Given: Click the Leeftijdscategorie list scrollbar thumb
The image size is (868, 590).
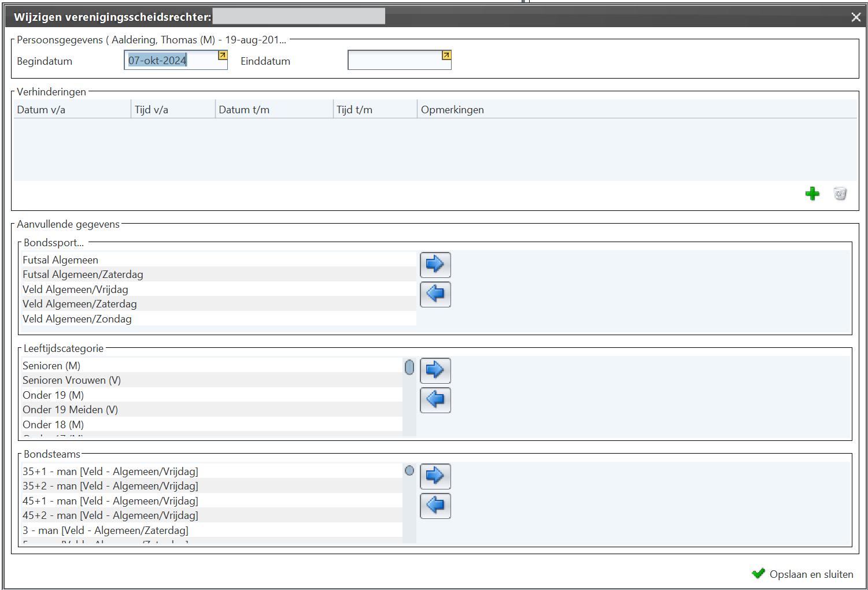Looking at the screenshot, I should click(409, 367).
